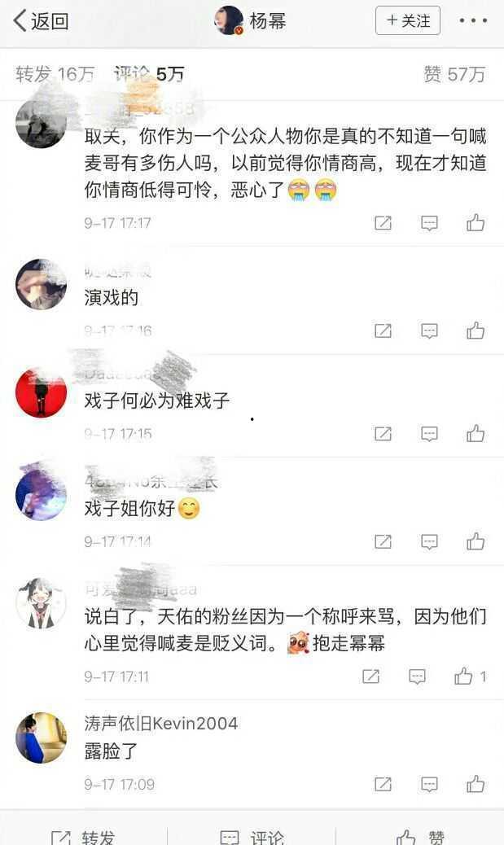The width and height of the screenshot is (504, 845).
Task: Reply to the 戏子姐你好 comment
Action: pos(429,541)
